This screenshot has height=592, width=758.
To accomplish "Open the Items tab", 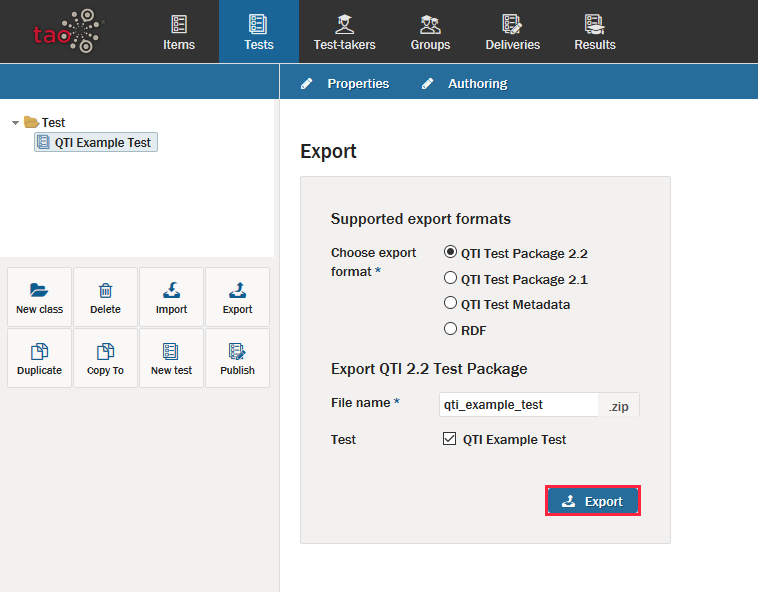I will point(179,32).
